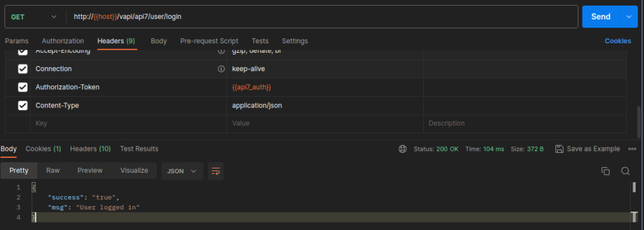Image resolution: width=644 pixels, height=230 pixels.
Task: Select the response Body tab
Action: [x=9, y=149]
